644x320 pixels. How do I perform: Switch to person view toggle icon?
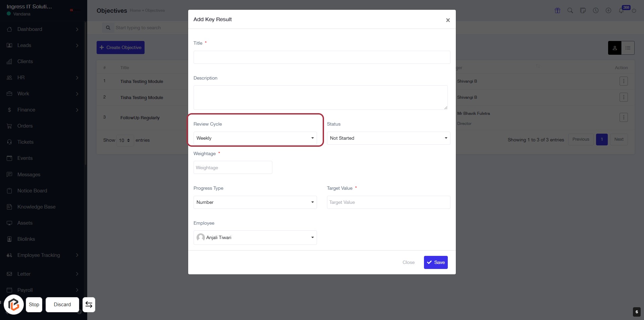coord(614,48)
